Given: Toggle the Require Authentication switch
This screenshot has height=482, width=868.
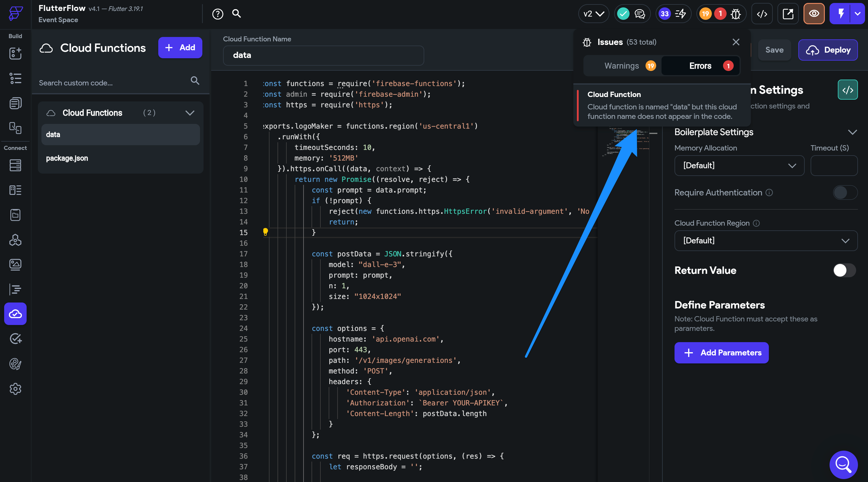Looking at the screenshot, I should click(845, 192).
